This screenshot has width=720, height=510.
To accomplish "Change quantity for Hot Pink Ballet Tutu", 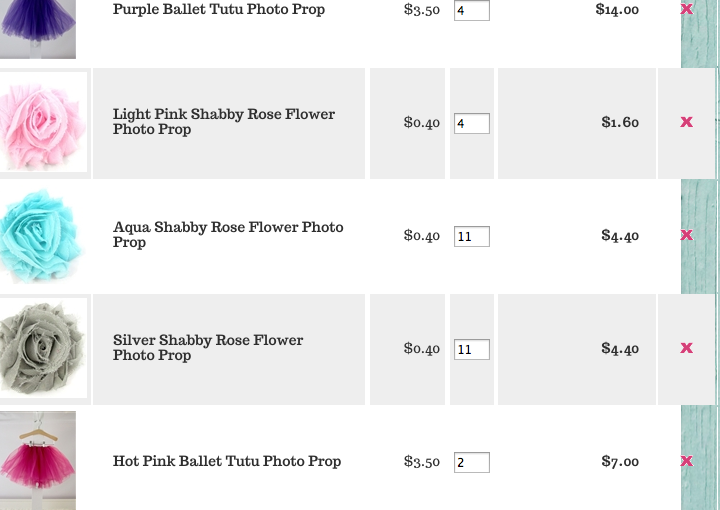I will tap(471, 463).
